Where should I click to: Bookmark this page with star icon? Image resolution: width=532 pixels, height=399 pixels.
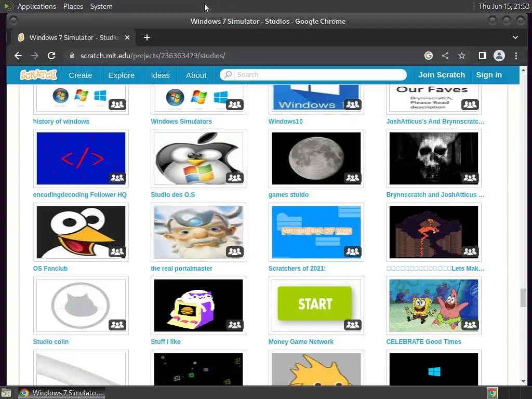pyautogui.click(x=462, y=56)
